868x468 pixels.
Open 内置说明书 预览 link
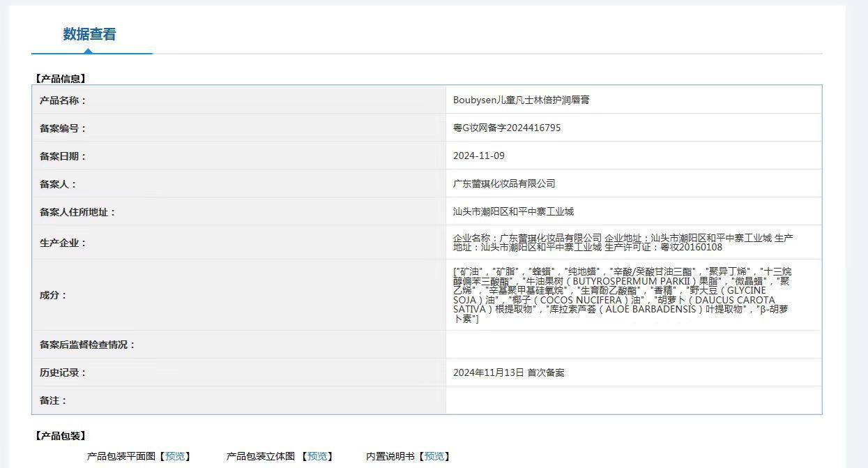click(x=434, y=456)
